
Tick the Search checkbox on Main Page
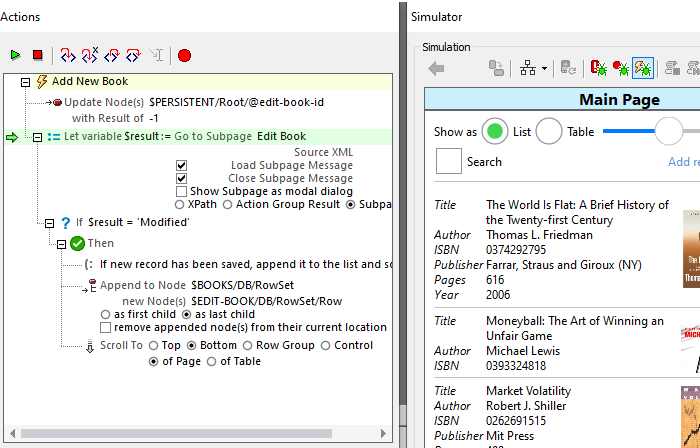click(x=449, y=161)
